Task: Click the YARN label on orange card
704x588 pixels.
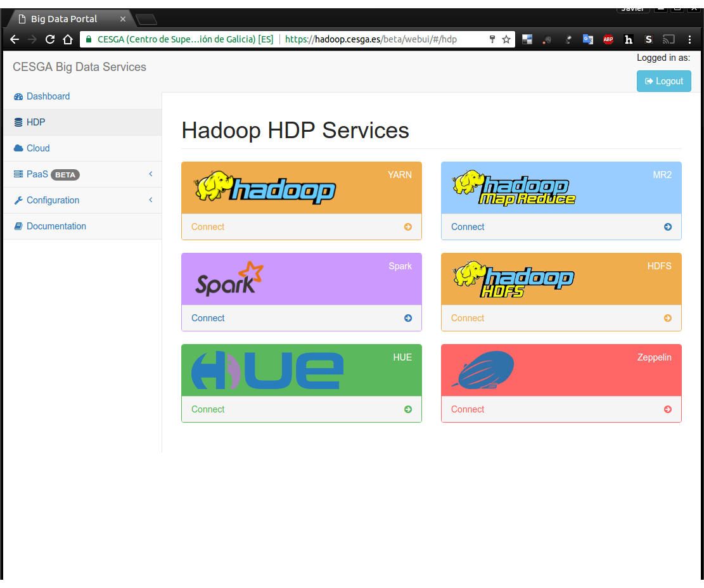Action: tap(400, 175)
